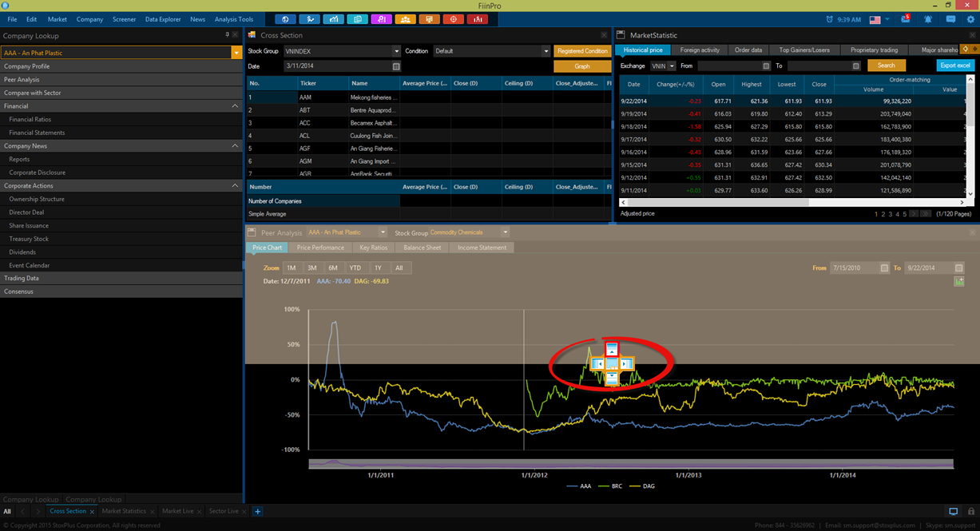Set chart zoom to YTD
This screenshot has height=531, width=980.
click(x=355, y=268)
